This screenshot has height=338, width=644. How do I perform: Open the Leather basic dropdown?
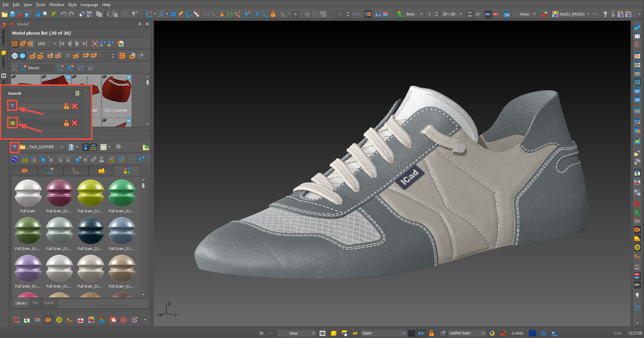point(483,333)
